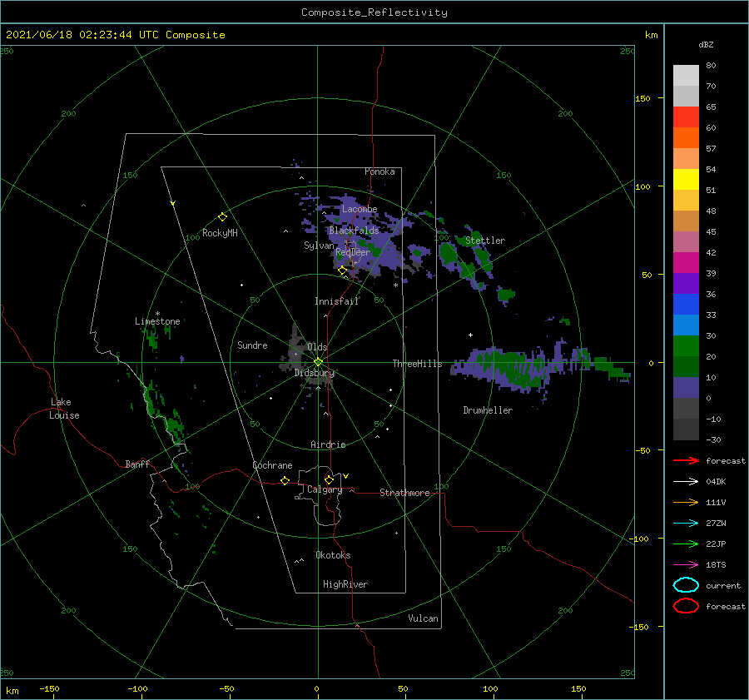Click the ThreeHills city label

[x=417, y=364]
